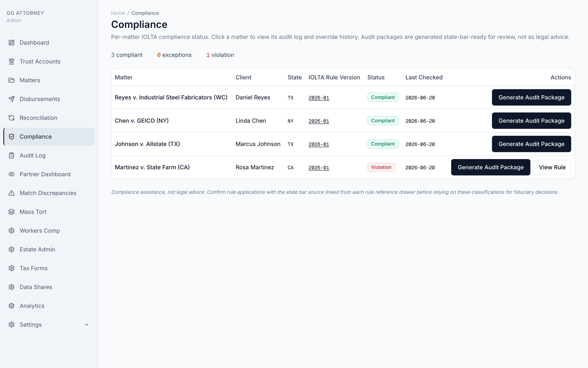Screen dimensions: 588x368
Task: Click the Status column header
Action: click(x=376, y=77)
